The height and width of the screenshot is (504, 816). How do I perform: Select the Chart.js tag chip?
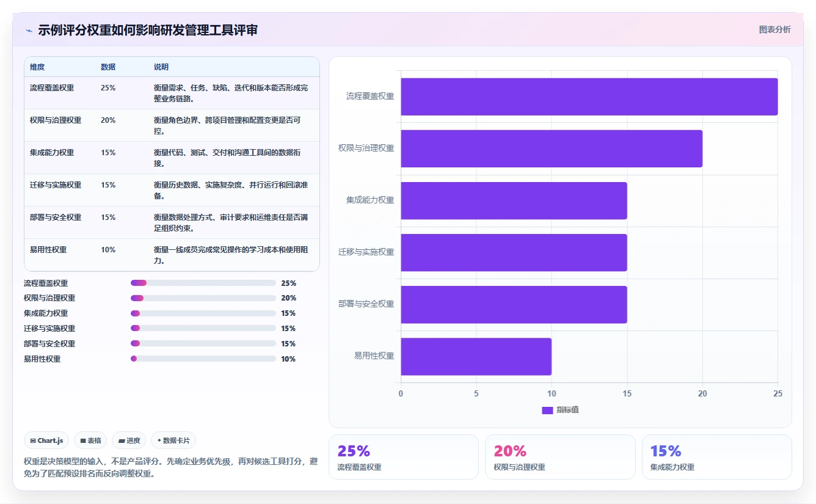pos(46,440)
